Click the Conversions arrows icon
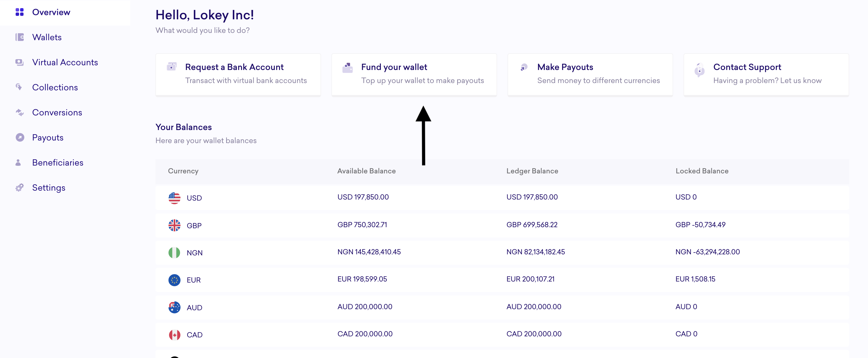 (20, 113)
